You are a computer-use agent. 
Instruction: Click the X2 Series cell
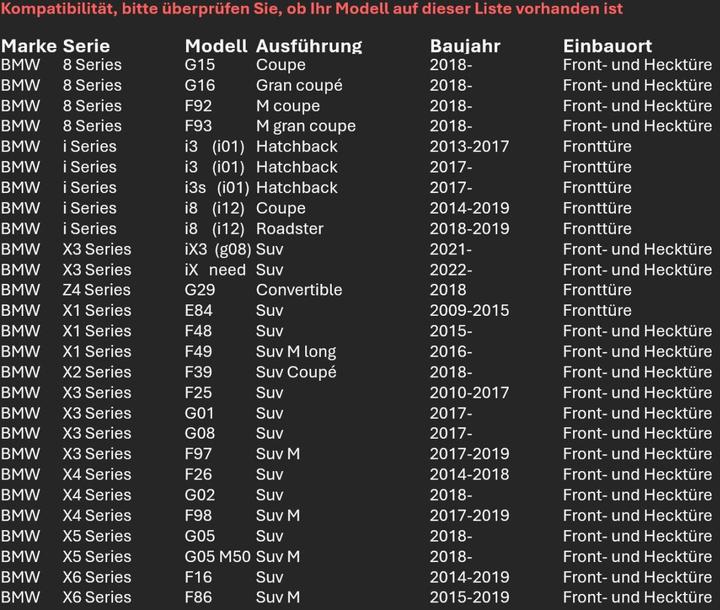(96, 372)
